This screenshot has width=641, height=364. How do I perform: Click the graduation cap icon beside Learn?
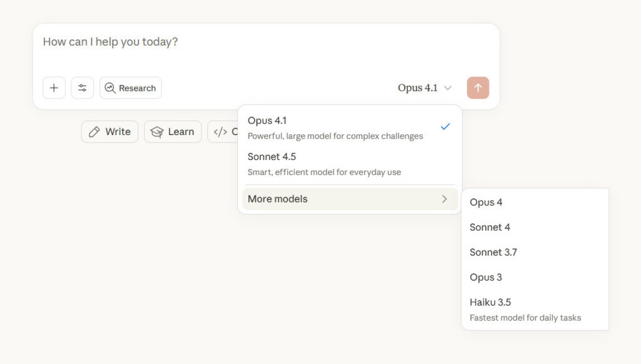pos(158,131)
